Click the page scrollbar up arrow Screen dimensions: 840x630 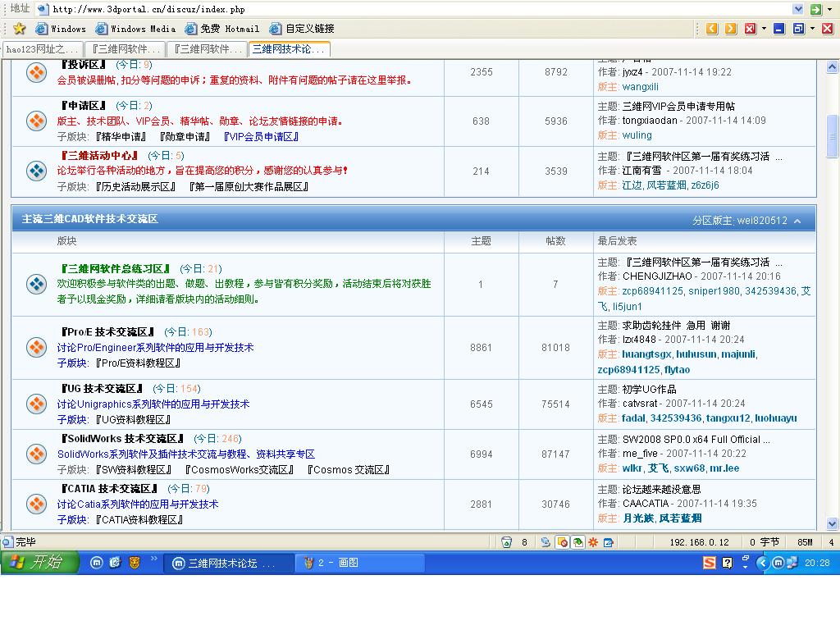click(832, 66)
